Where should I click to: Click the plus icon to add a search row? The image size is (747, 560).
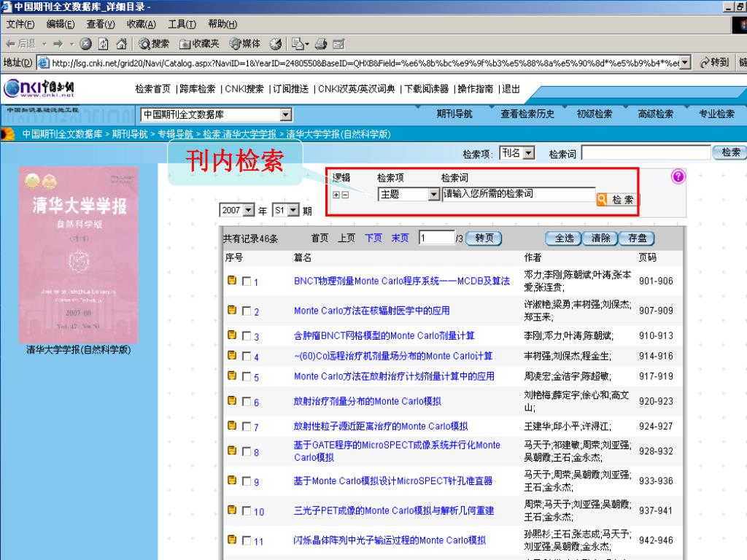(x=336, y=195)
